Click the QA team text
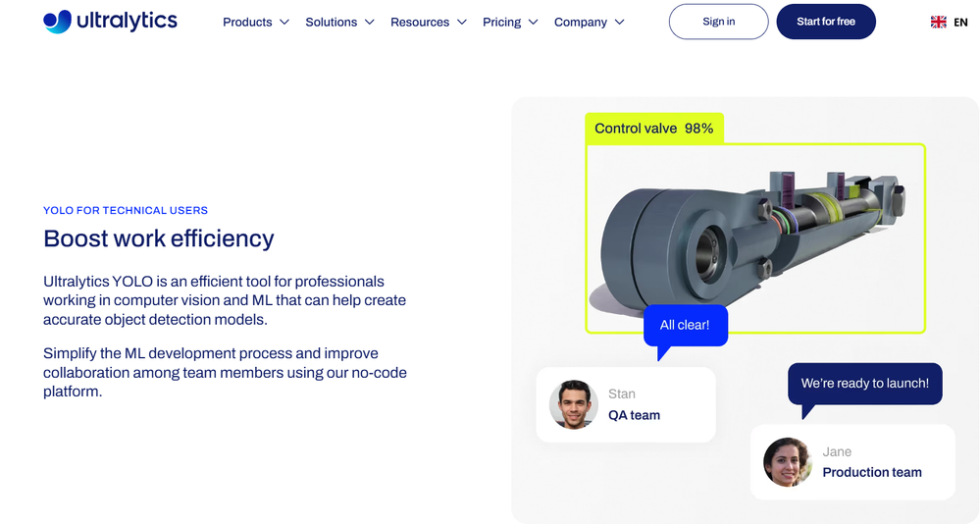This screenshot has width=980, height=524. coord(634,415)
